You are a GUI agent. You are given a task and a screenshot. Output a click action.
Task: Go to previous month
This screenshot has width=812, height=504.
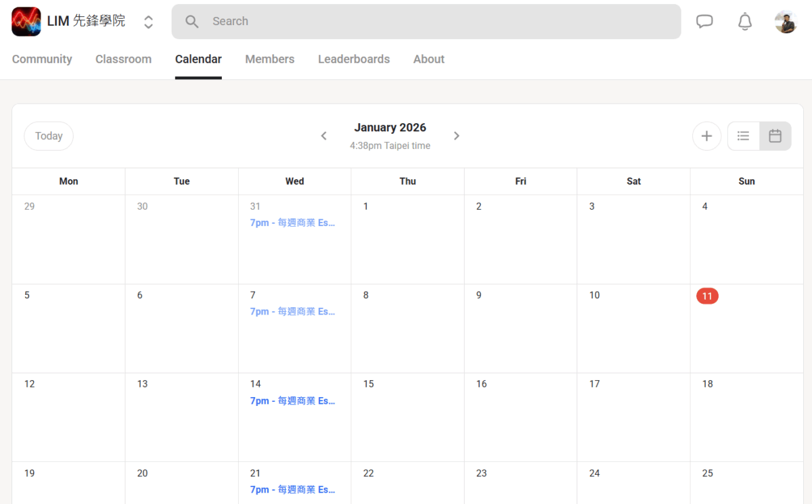tap(323, 136)
